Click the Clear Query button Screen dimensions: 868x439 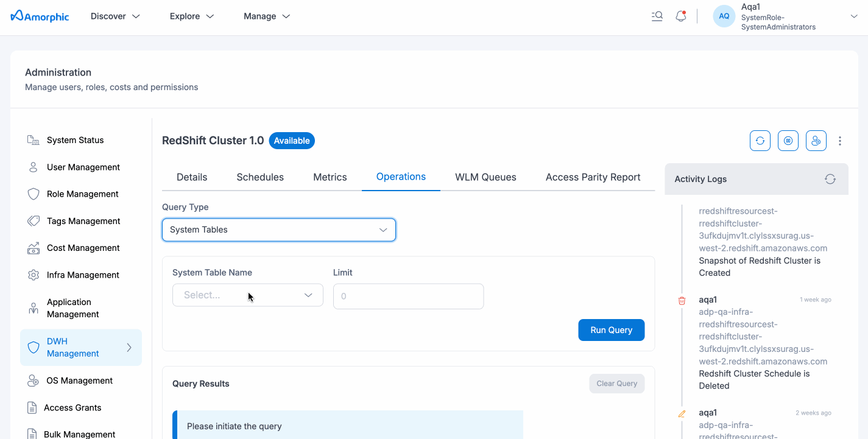pyautogui.click(x=616, y=384)
